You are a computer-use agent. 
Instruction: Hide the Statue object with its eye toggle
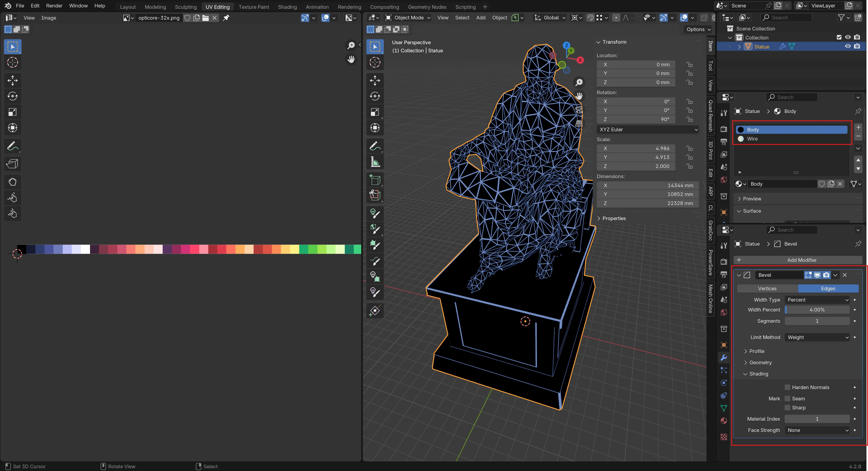click(x=848, y=46)
